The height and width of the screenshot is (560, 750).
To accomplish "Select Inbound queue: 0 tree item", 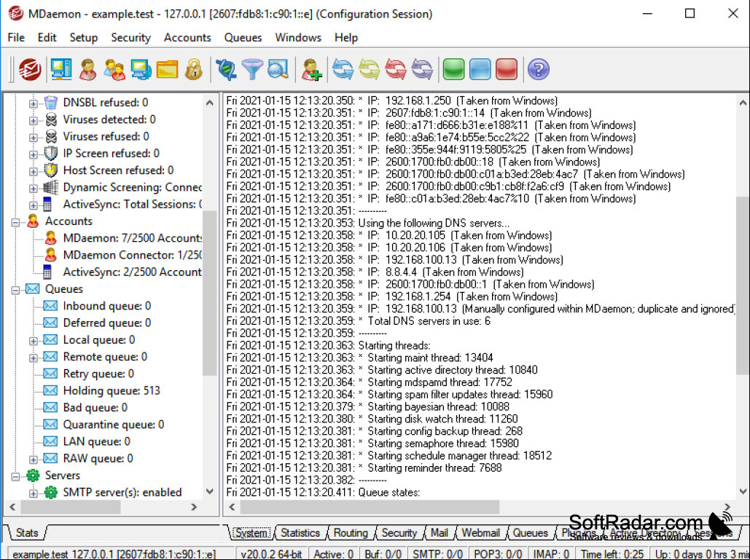I will point(106,306).
